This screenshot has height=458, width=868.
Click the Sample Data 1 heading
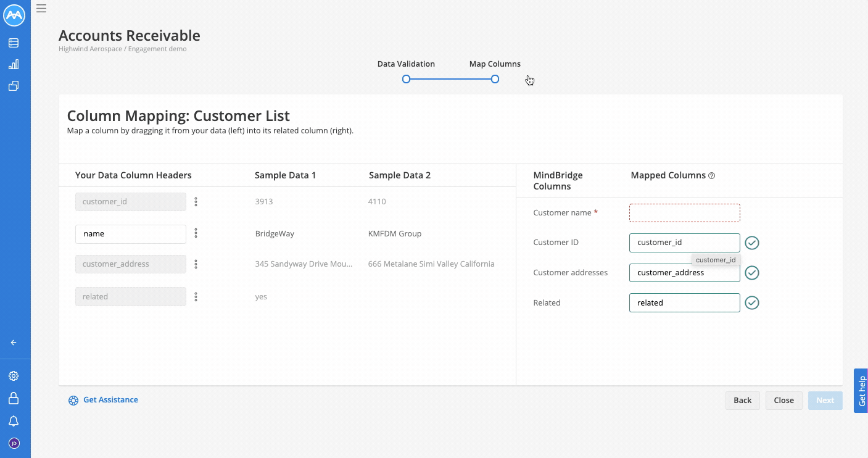coord(285,175)
